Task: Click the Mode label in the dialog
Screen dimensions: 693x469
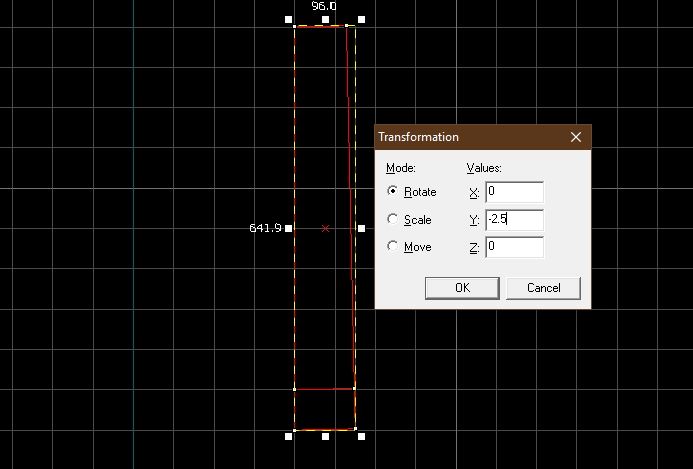Action: (x=401, y=168)
